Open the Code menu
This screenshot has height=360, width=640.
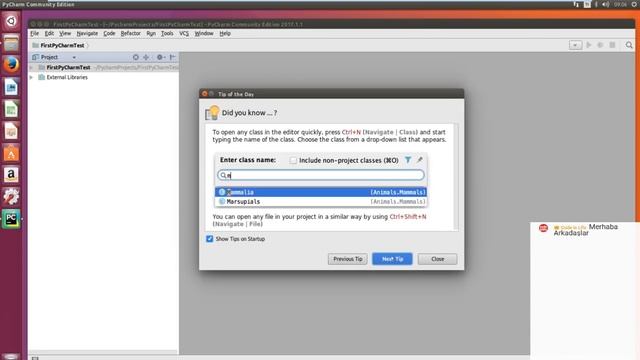coord(109,33)
